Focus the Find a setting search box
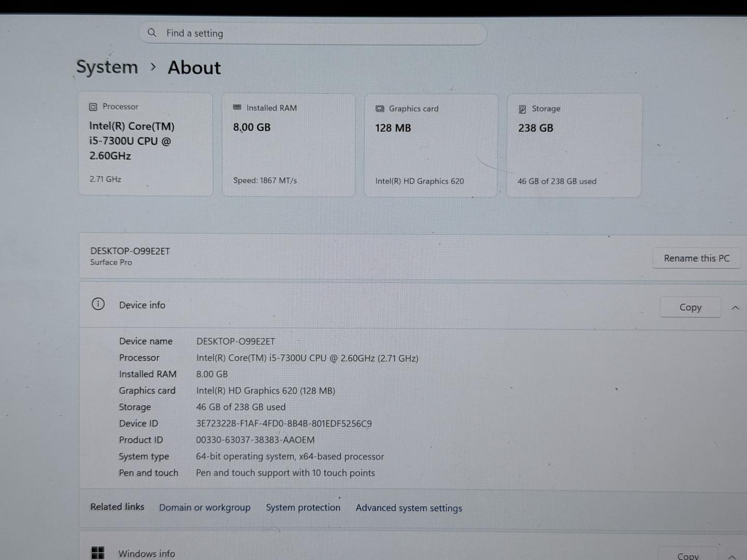 (313, 34)
